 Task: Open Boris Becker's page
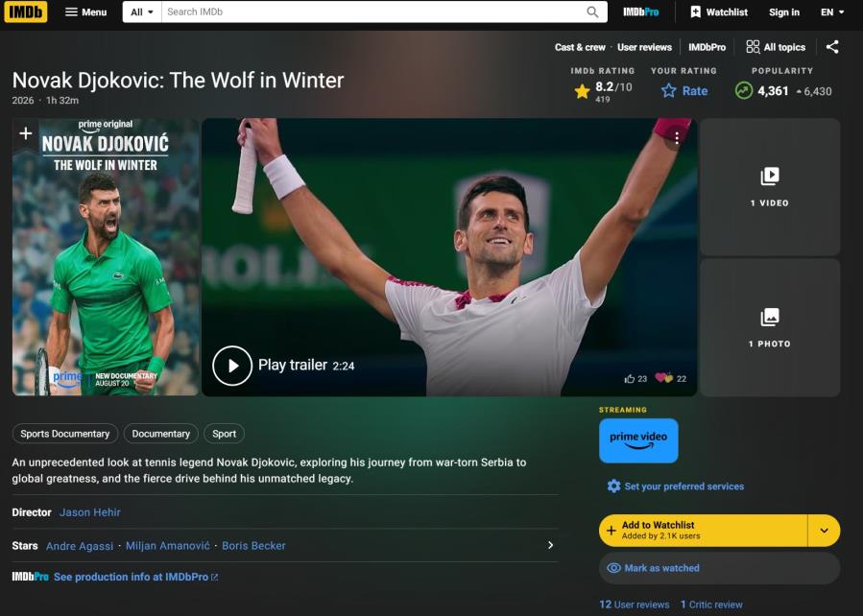253,546
